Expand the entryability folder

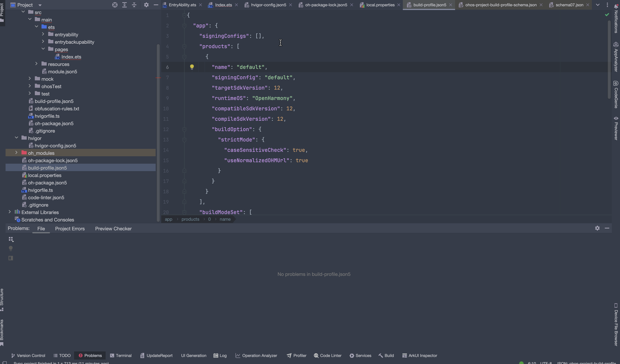tap(43, 34)
